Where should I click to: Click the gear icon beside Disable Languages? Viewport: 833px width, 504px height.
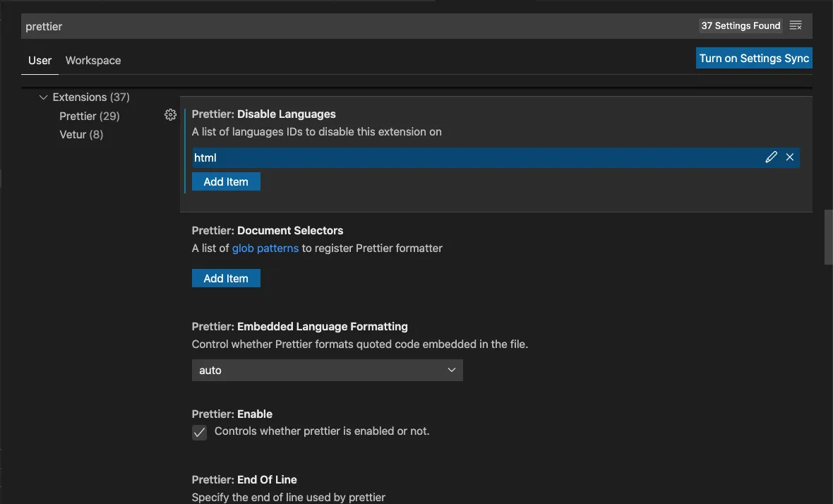click(x=170, y=115)
